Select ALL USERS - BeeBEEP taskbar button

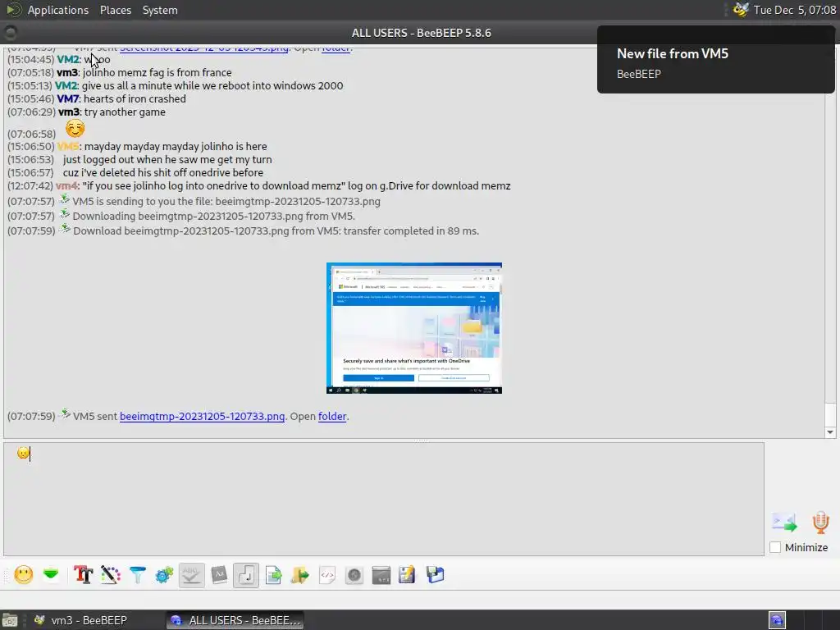pyautogui.click(x=235, y=620)
